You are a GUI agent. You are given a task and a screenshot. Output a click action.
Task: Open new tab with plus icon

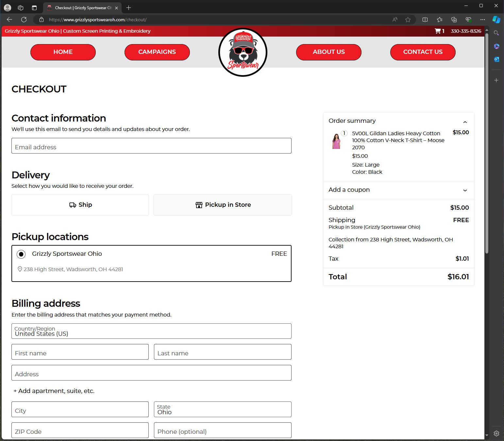coord(129,8)
